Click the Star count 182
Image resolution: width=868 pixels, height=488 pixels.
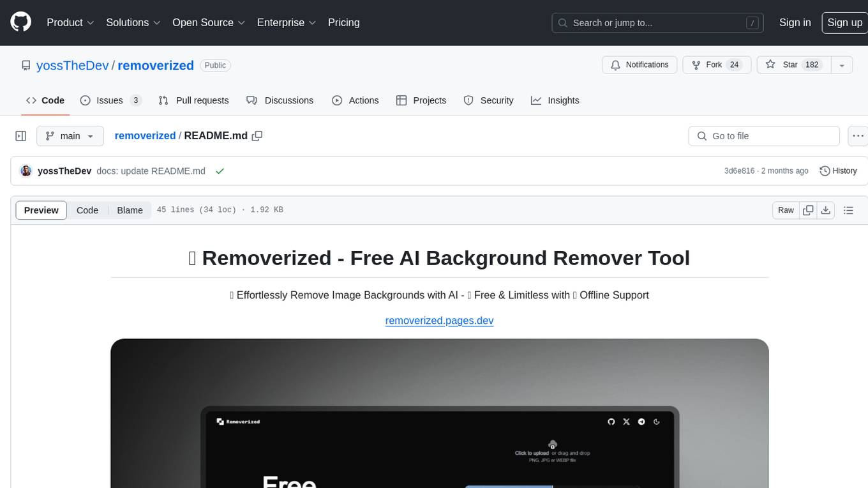(812, 65)
